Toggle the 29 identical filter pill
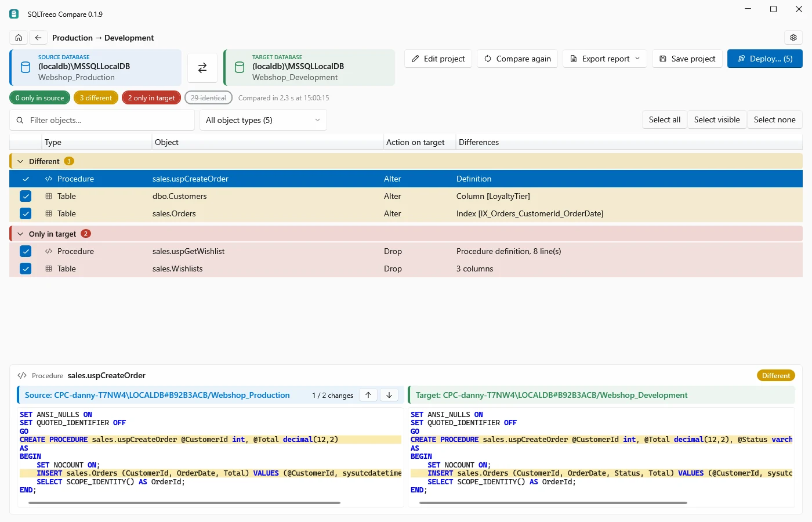The height and width of the screenshot is (522, 812). coord(208,98)
